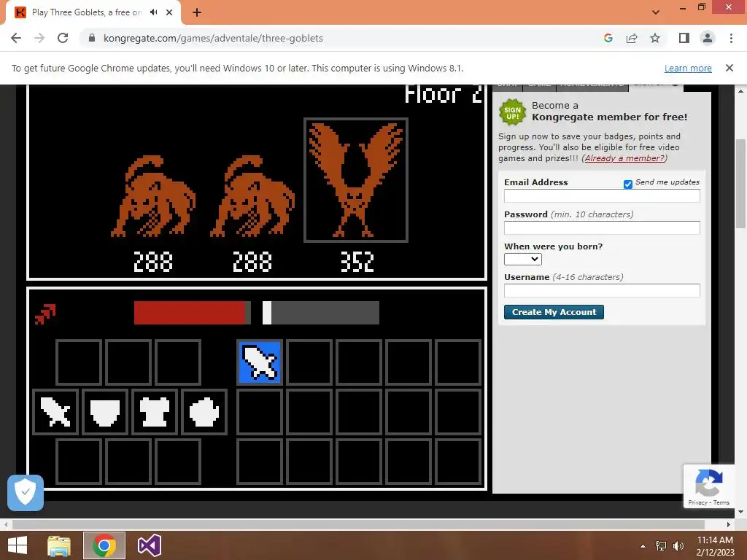This screenshot has height=560, width=747.
Task: Click the red player health bar
Action: pyautogui.click(x=192, y=313)
